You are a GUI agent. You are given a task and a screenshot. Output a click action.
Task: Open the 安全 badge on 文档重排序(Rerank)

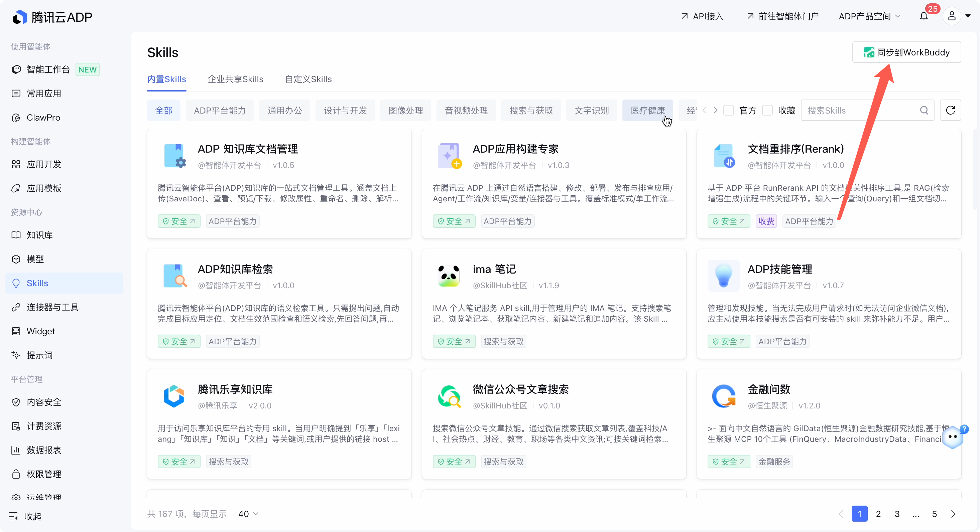729,221
